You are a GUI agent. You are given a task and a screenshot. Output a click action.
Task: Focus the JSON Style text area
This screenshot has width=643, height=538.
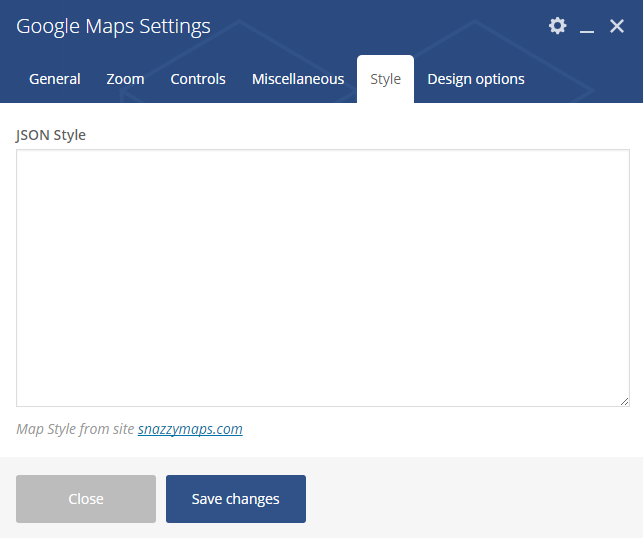click(x=323, y=278)
